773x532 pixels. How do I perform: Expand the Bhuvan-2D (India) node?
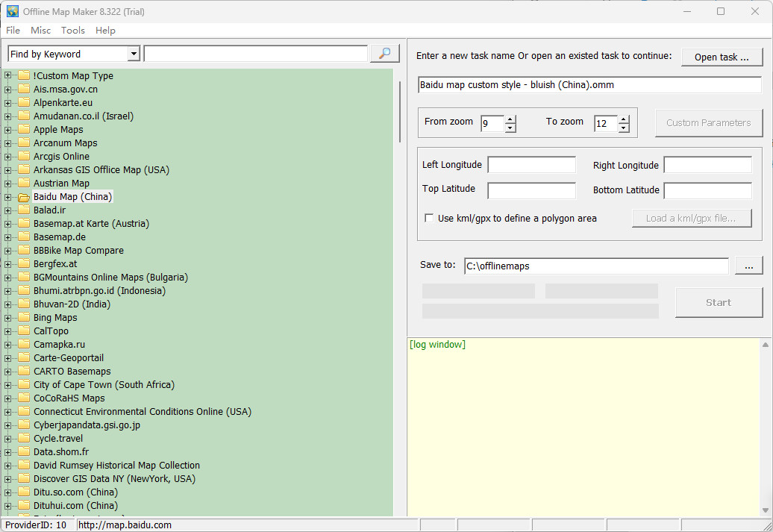[7, 304]
